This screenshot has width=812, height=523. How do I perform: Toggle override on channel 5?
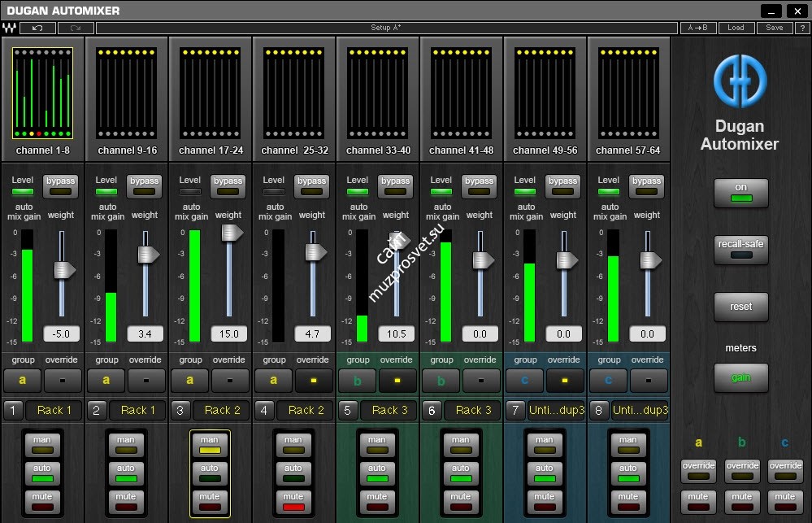point(397,381)
